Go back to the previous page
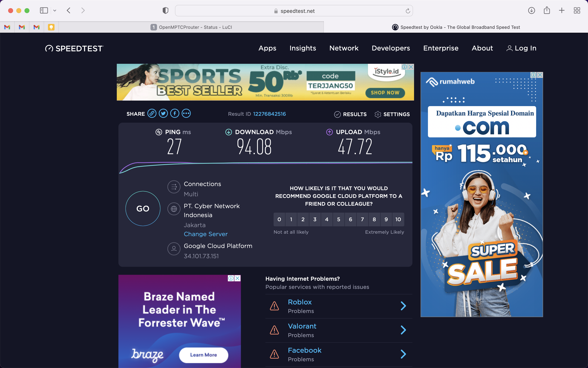The height and width of the screenshot is (368, 588). point(69,10)
